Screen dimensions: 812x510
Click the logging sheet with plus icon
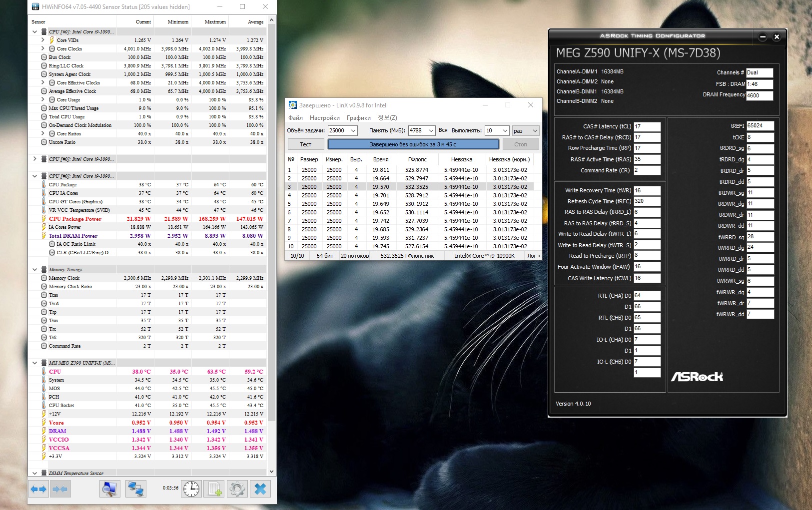[215, 489]
